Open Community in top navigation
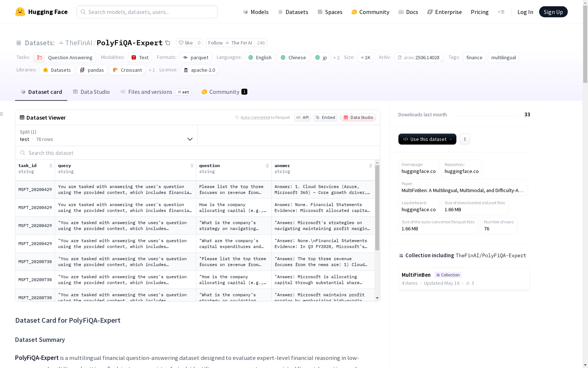This screenshot has height=368, width=588. 370,12
